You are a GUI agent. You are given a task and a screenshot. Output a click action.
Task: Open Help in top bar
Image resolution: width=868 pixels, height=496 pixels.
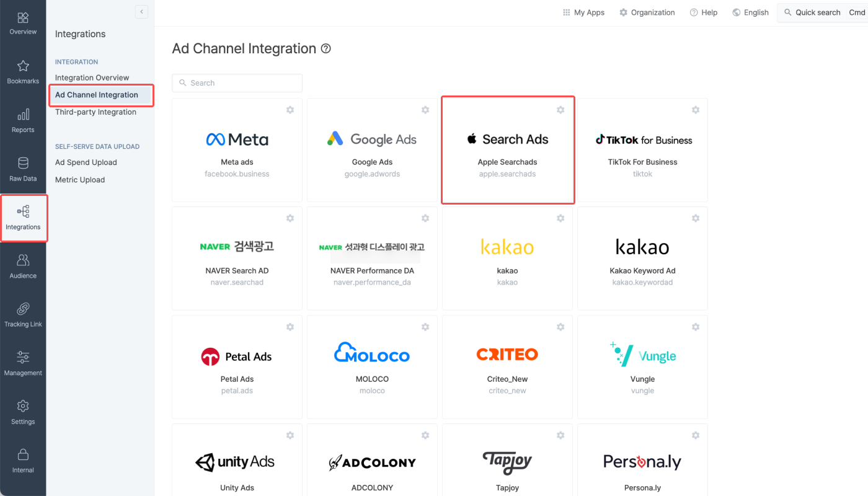pyautogui.click(x=704, y=12)
